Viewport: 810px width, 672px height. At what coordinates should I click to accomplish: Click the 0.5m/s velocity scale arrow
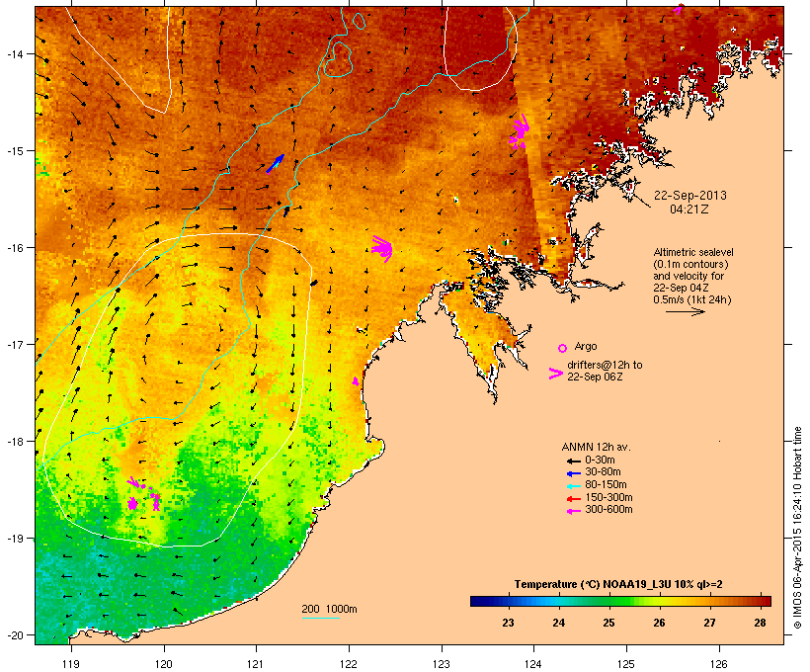685,311
